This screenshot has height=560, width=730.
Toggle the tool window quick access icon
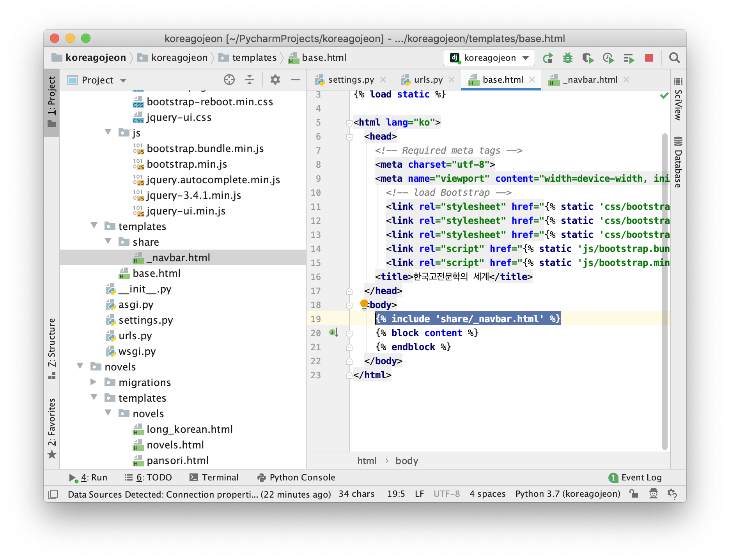click(53, 494)
